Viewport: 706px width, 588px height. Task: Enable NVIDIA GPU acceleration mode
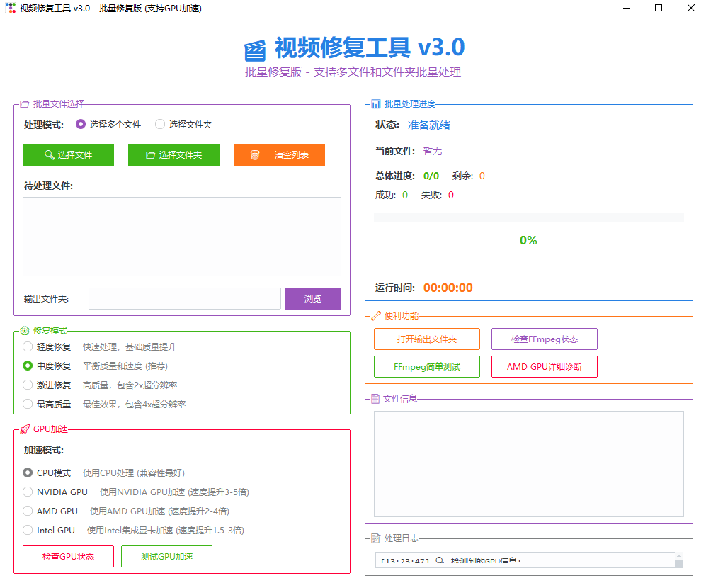click(28, 492)
